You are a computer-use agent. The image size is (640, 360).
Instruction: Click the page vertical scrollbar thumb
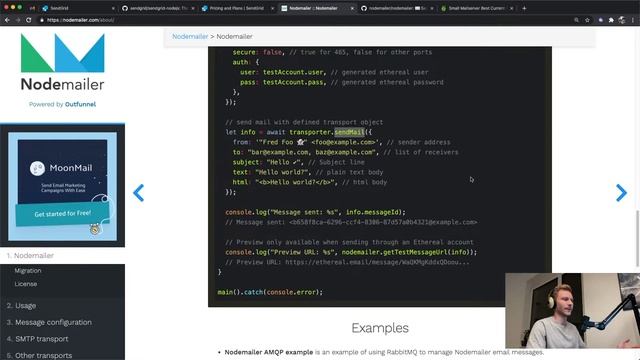pyautogui.click(x=637, y=239)
